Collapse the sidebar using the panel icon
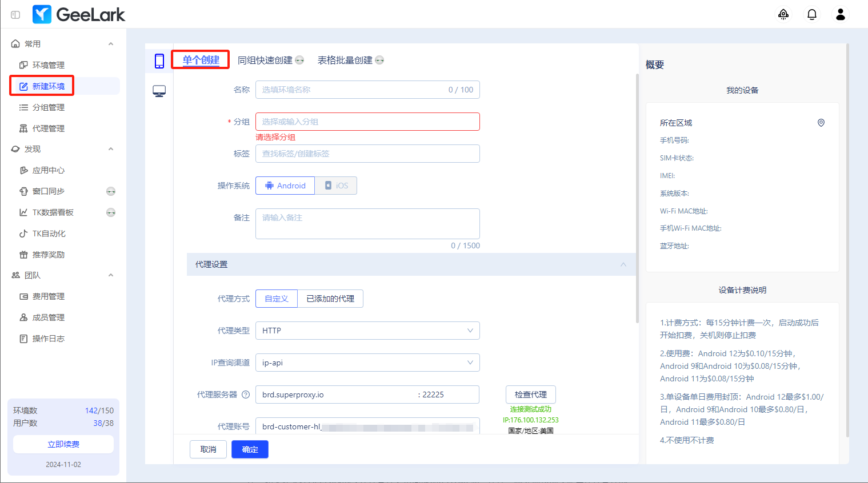868x483 pixels. tap(15, 15)
